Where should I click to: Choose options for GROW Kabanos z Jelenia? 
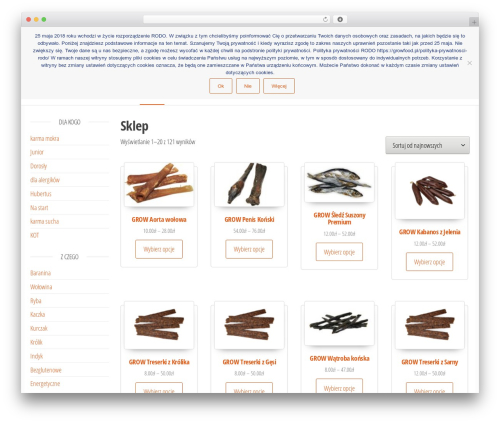coord(430,262)
